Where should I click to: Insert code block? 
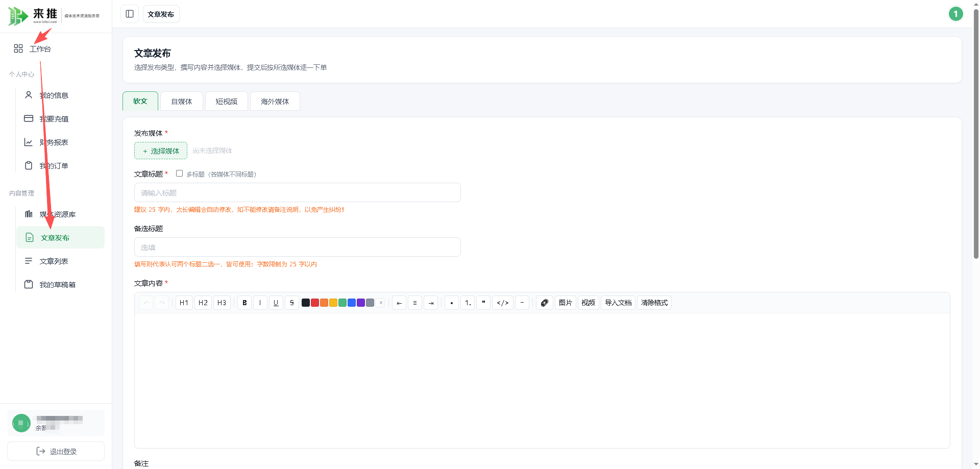point(503,303)
